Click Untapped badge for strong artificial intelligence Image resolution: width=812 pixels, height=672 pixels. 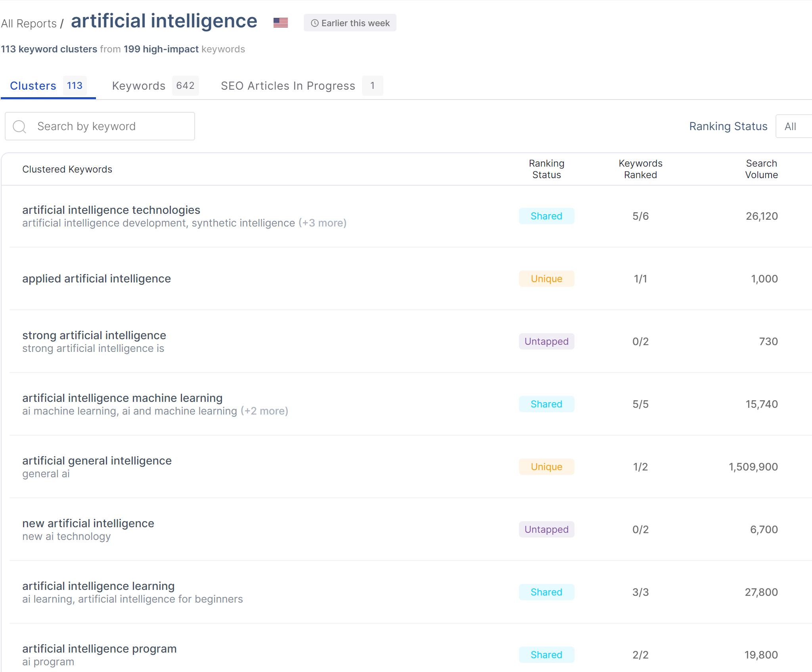546,341
